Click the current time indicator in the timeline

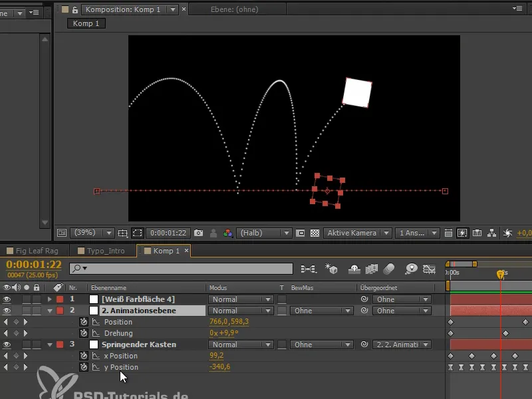501,273
